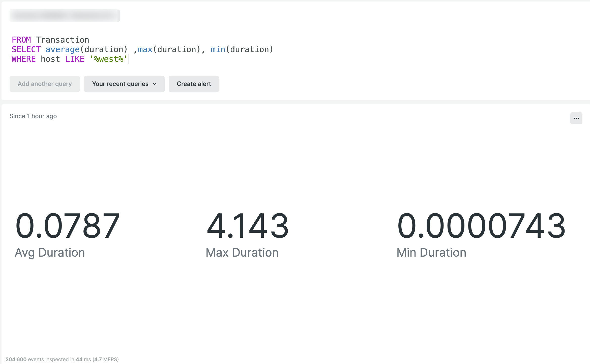Click the FROM Transaction query line
Viewport: 590px width, 364px height.
50,40
